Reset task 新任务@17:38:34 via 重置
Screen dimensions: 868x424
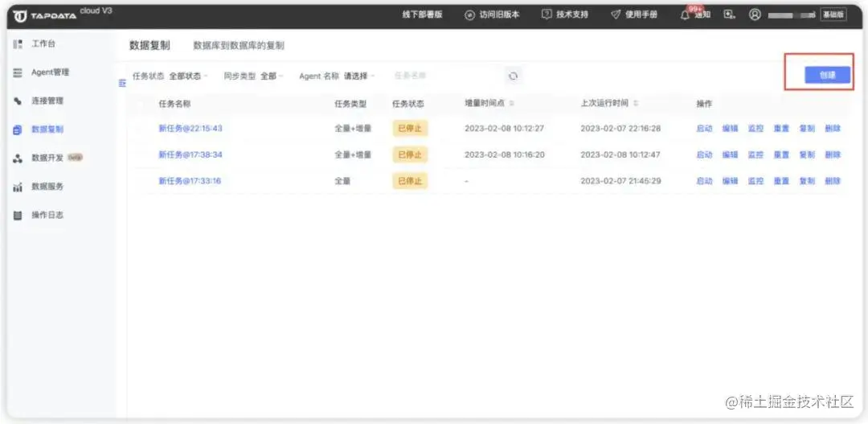(781, 154)
